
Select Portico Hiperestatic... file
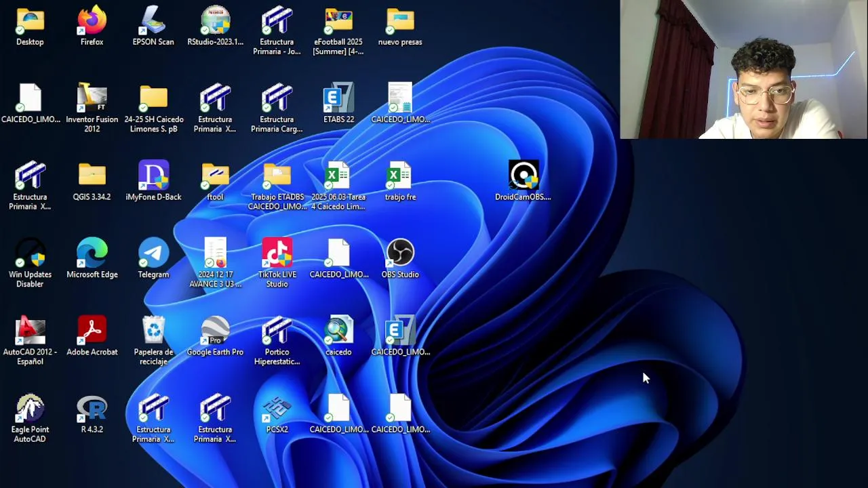click(277, 331)
